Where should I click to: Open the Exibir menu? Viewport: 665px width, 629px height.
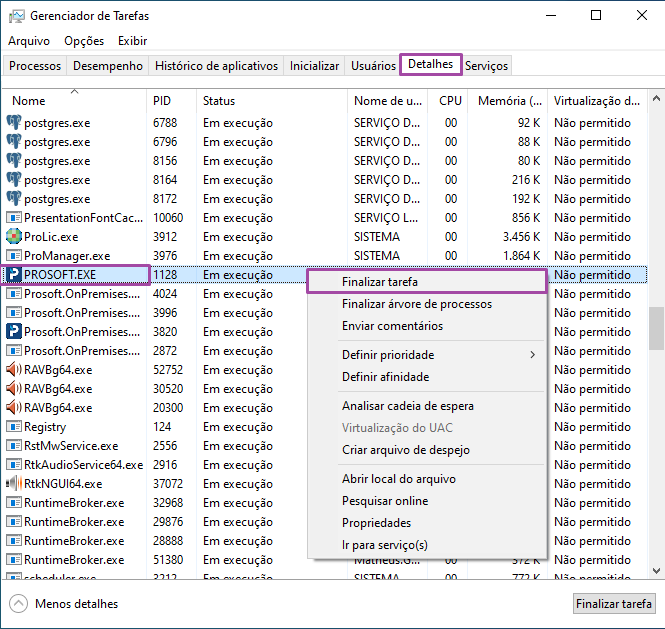pyautogui.click(x=132, y=41)
